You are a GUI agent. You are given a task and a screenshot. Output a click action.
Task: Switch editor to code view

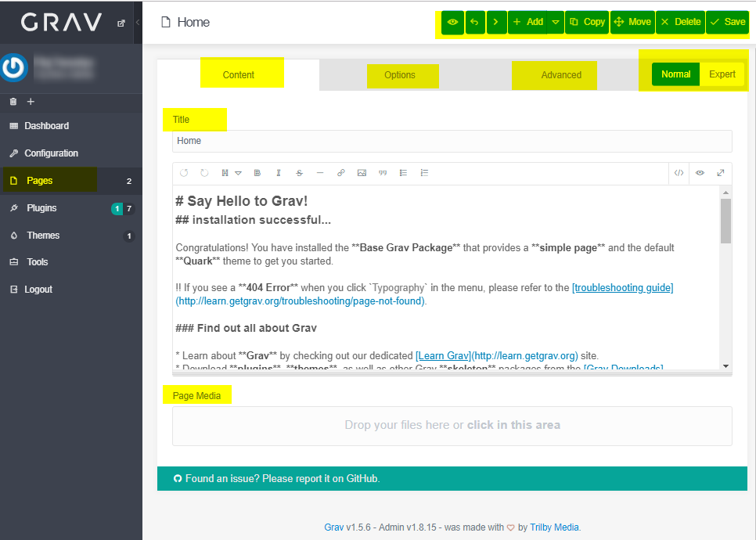click(679, 173)
